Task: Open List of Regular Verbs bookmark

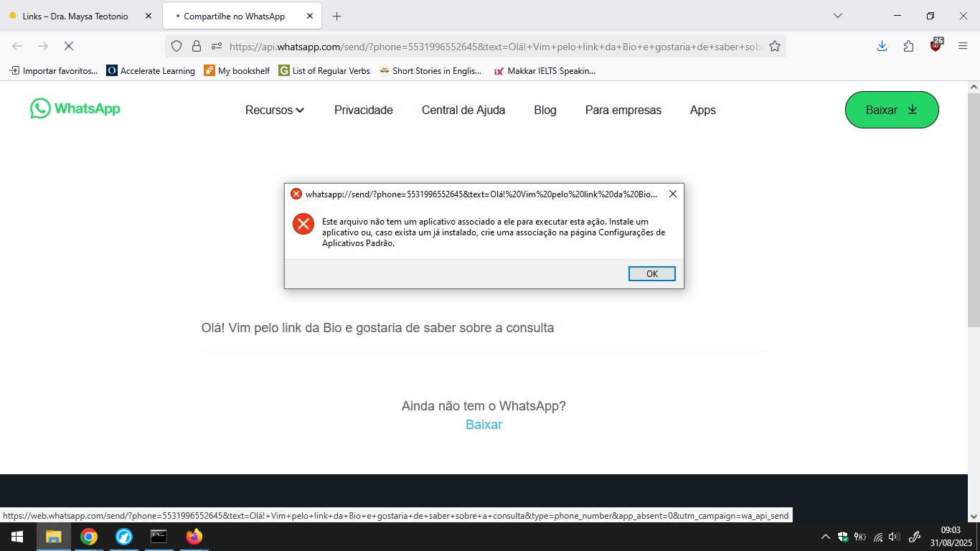Action: coord(324,70)
